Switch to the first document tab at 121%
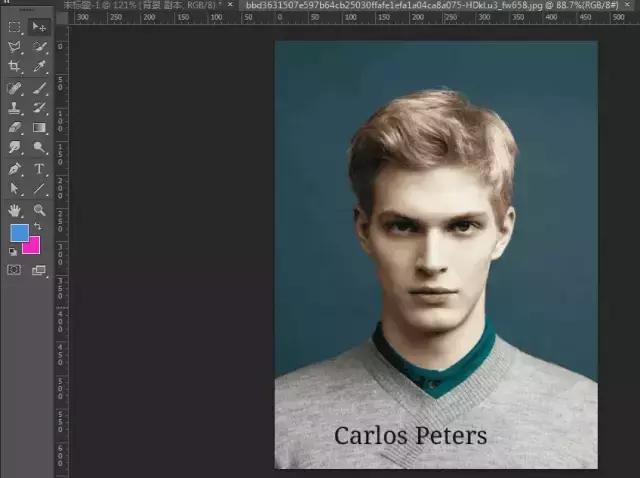Viewport: 640px width, 478px height. tap(142, 5)
